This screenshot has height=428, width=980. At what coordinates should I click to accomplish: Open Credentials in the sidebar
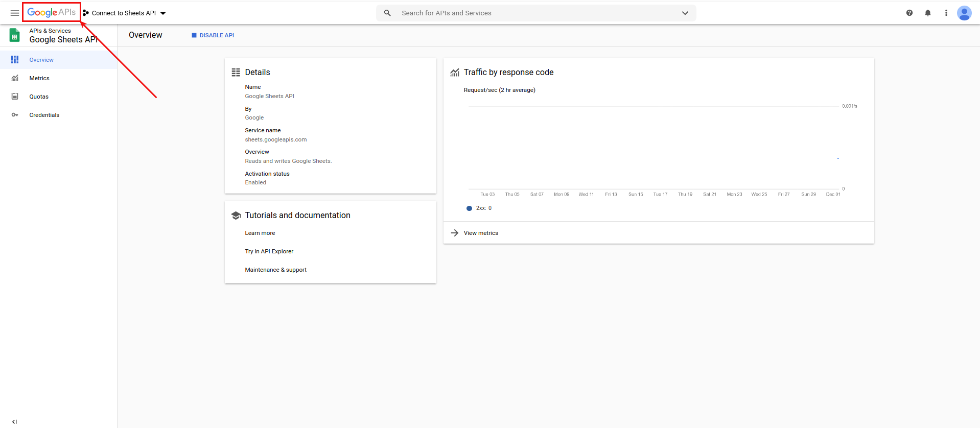click(x=58, y=115)
